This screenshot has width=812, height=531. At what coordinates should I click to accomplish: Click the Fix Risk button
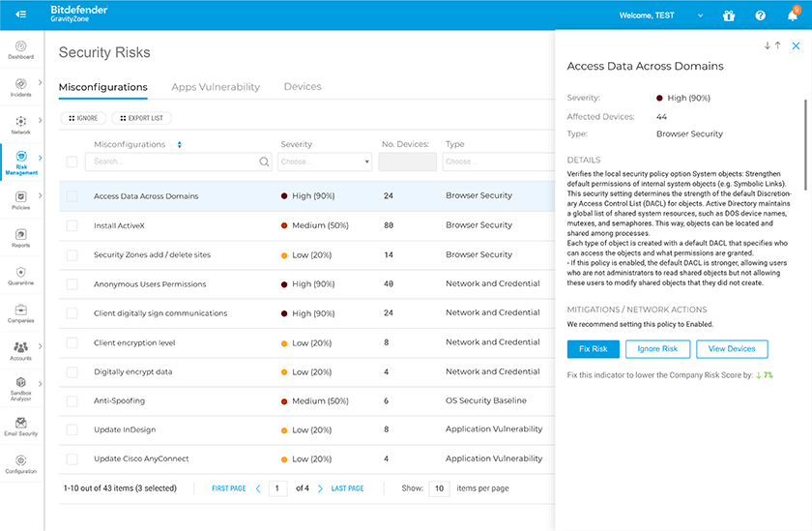[x=593, y=349]
